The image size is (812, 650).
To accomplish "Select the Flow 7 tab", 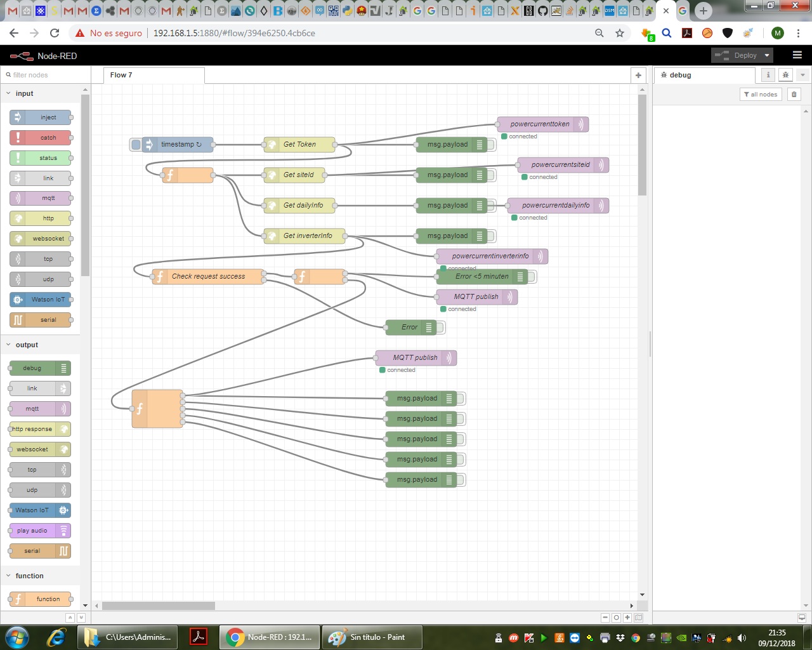I will click(x=121, y=75).
